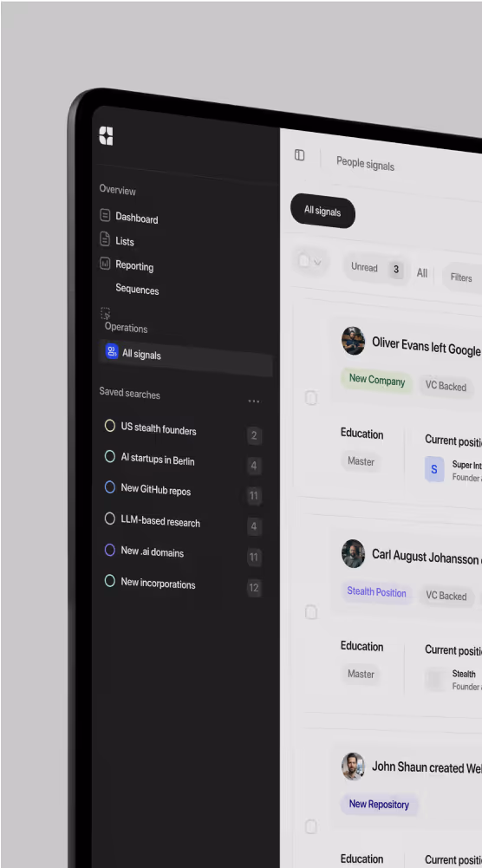The width and height of the screenshot is (482, 868).
Task: Open Oliver Evans left Google signal
Action: point(427,347)
